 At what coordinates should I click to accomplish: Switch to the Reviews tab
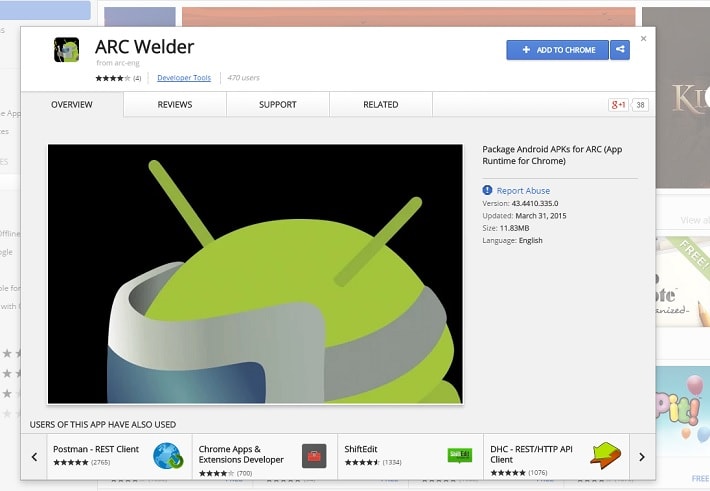click(x=175, y=105)
